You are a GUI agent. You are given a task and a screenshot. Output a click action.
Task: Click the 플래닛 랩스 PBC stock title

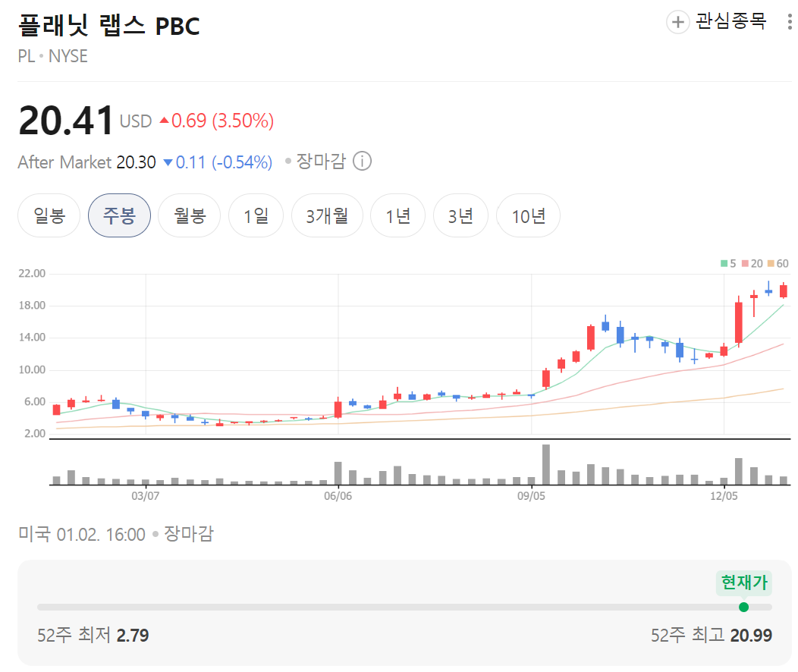pos(109,26)
